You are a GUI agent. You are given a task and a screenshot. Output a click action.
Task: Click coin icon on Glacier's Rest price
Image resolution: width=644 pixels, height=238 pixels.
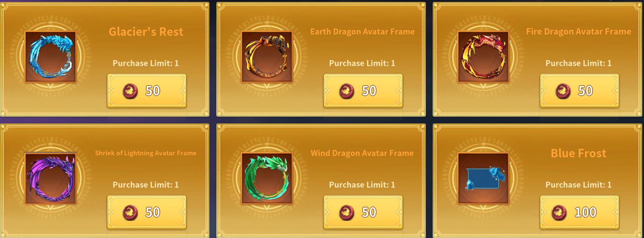(130, 91)
